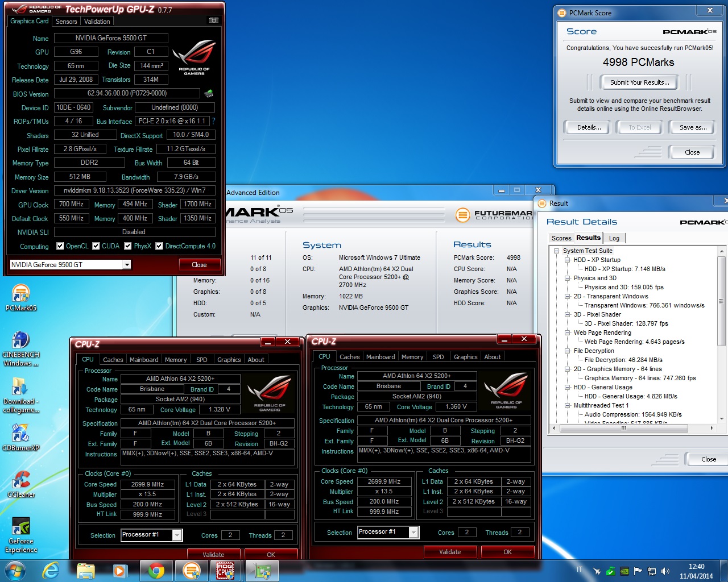Toggle the DirectCompute 4.0 checkbox
Screen dimensions: 728x582
click(159, 246)
